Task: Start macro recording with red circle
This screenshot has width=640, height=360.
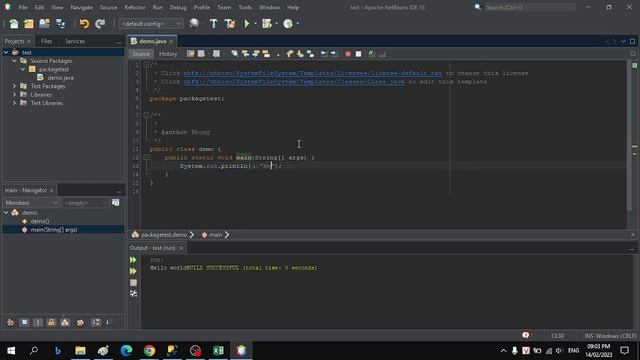Action: pos(348,54)
